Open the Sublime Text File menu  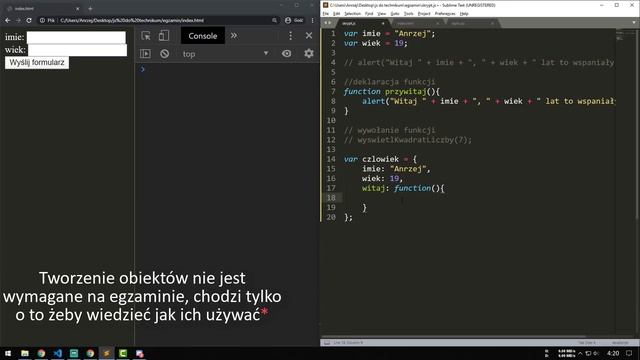[326, 13]
